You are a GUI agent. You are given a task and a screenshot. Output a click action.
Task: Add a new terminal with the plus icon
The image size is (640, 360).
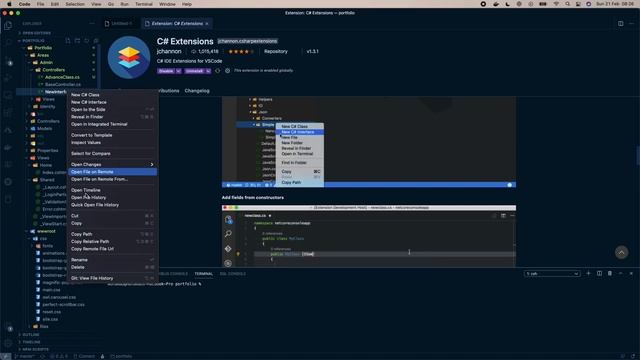(588, 273)
